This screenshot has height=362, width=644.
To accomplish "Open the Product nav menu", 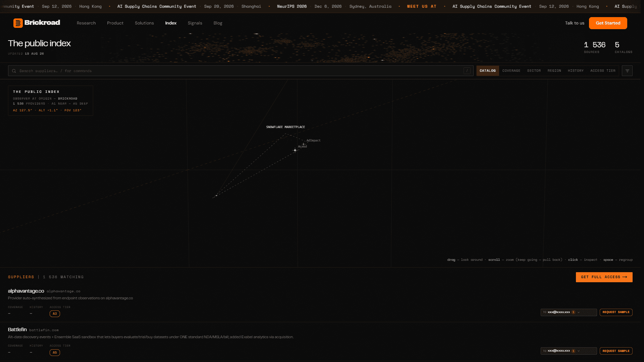I will point(115,23).
